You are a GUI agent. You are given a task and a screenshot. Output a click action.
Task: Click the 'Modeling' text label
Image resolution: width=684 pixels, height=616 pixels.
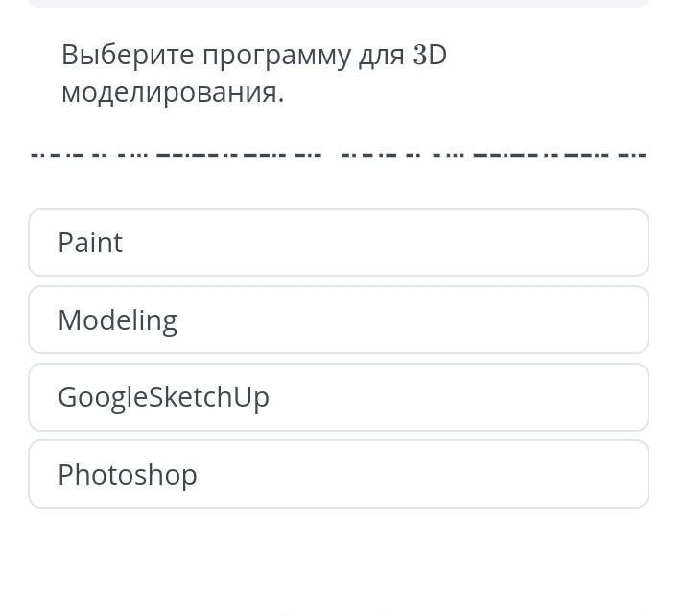[118, 321]
